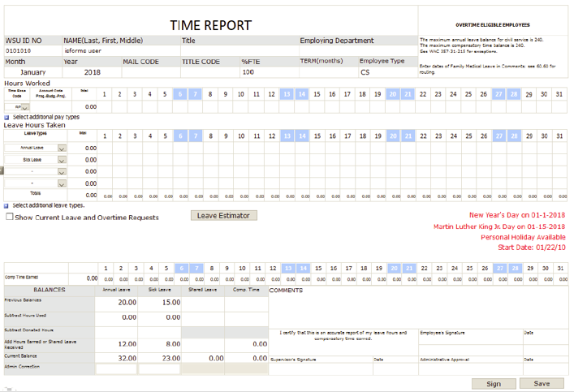Expand the Sick Leave type dropdown
Screen dimensions: 574x392
62,160
